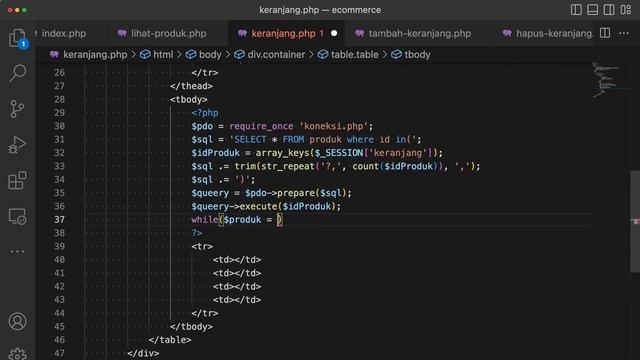640x360 pixels.
Task: Toggle primary side bar layout icon
Action: tap(576, 10)
